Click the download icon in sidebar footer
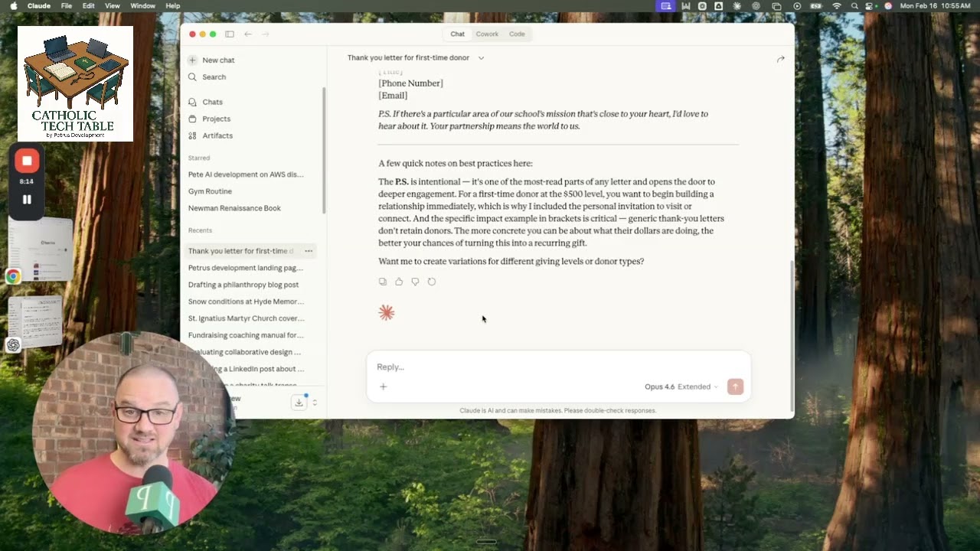This screenshot has width=980, height=551. point(299,403)
